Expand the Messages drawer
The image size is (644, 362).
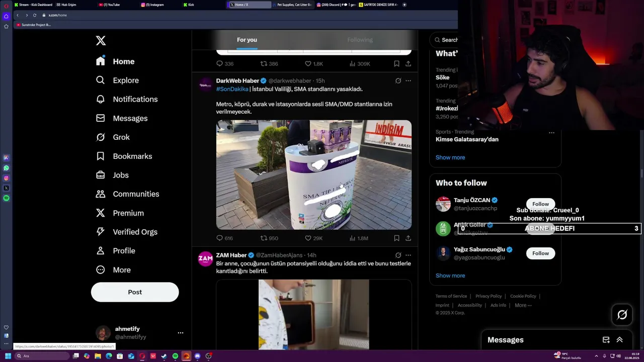click(x=619, y=340)
